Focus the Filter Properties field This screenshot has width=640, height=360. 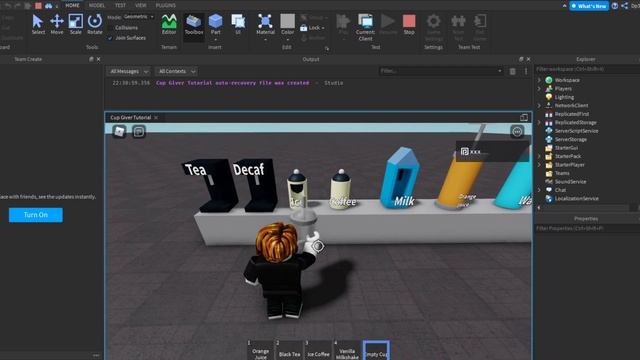tap(587, 228)
